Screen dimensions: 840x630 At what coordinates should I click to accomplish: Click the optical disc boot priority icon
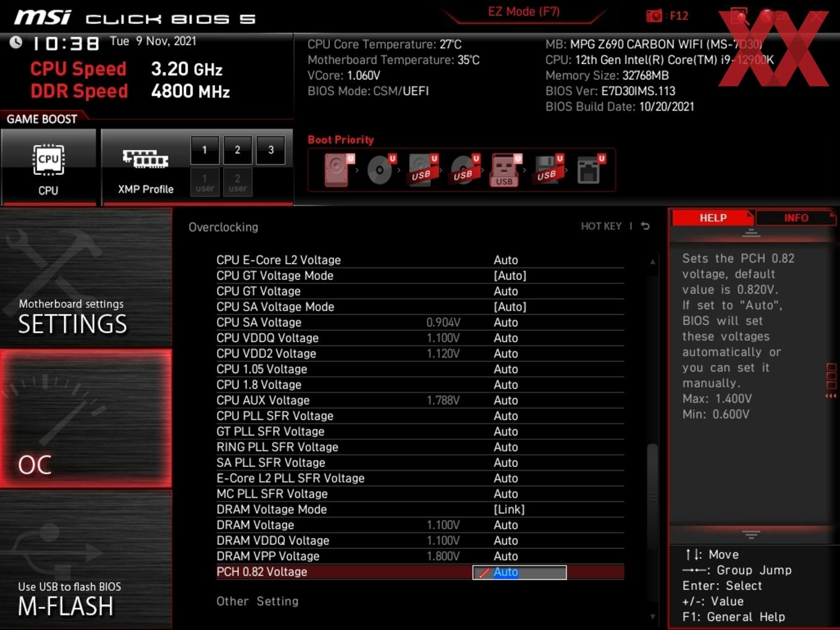tap(380, 169)
